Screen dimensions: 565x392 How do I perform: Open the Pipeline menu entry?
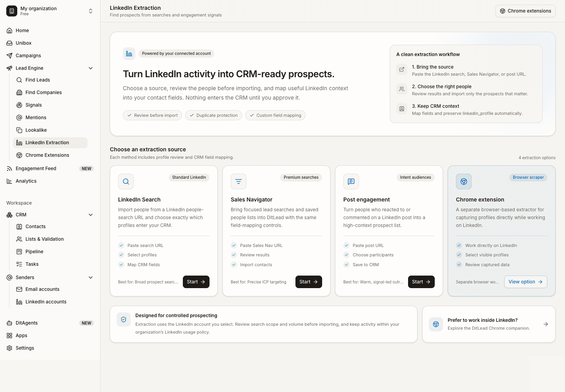50,252
